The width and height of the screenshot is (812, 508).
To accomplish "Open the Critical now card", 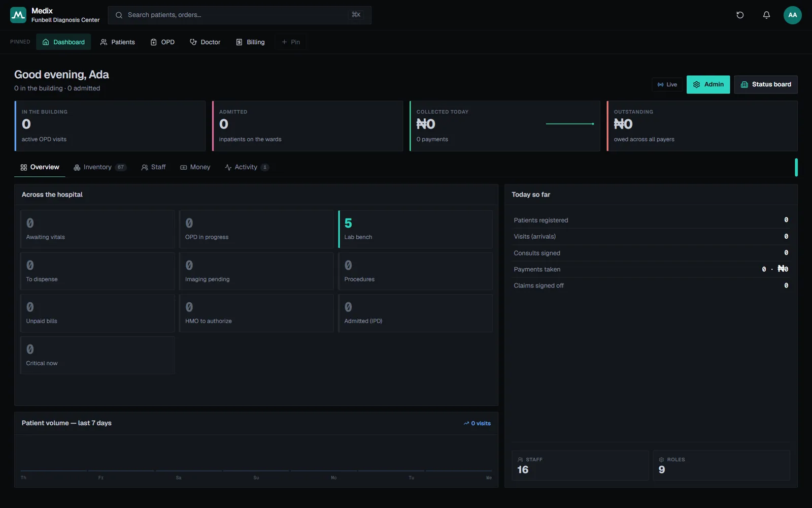I will [97, 355].
